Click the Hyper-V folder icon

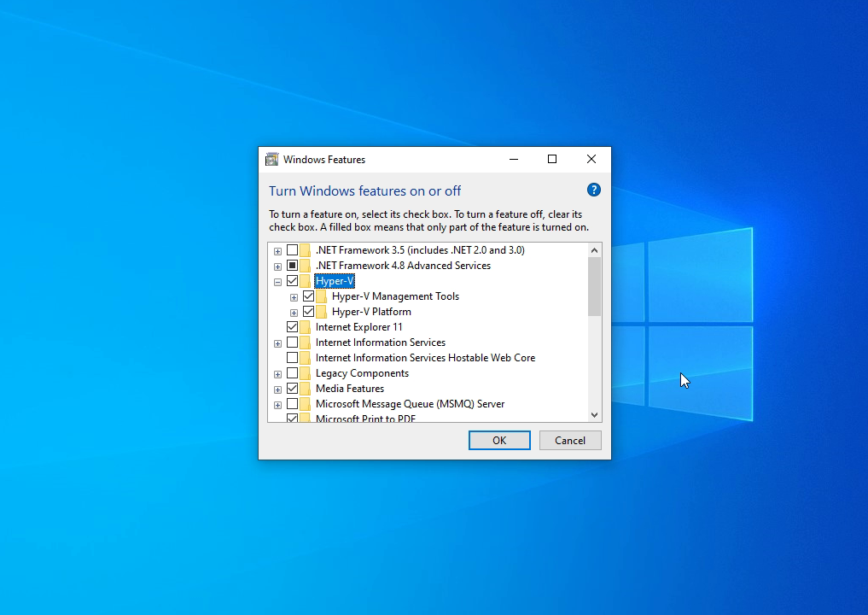pyautogui.click(x=305, y=282)
